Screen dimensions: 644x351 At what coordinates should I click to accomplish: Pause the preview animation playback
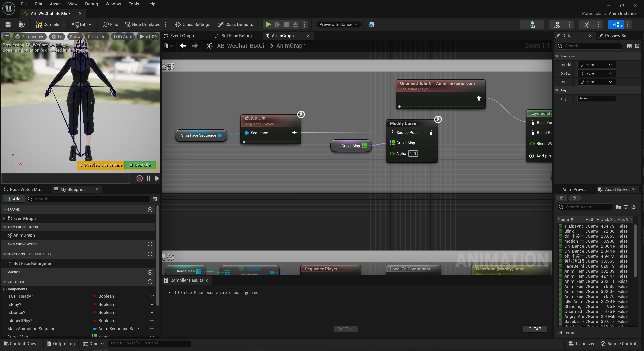pyautogui.click(x=148, y=178)
